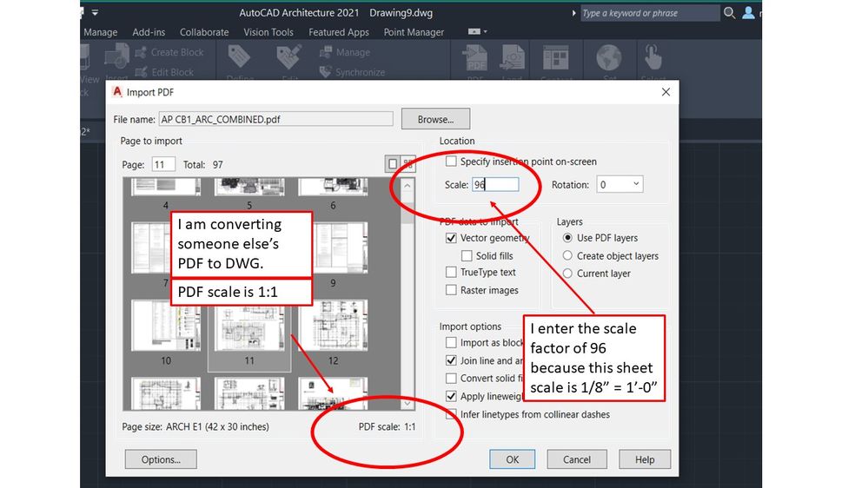Click the thumbnail list scroll up arrow
Image resolution: width=868 pixels, height=488 pixels.
tap(407, 186)
